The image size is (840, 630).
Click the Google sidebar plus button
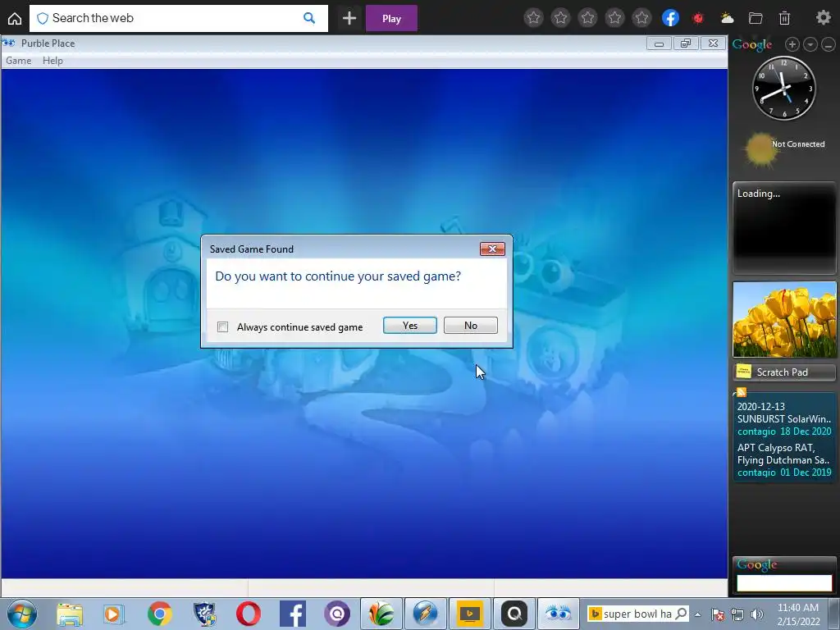(x=792, y=44)
